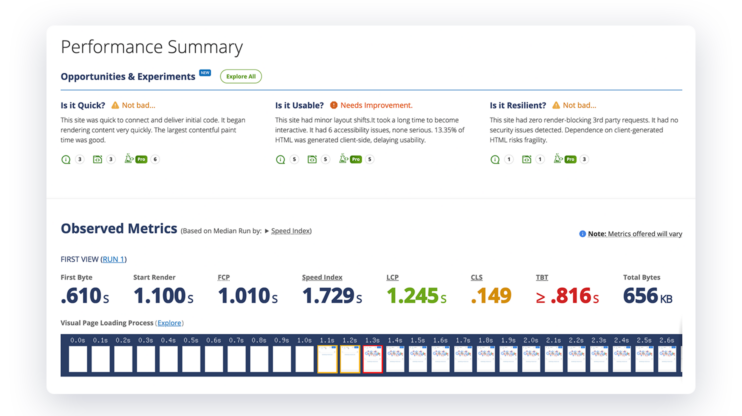The width and height of the screenshot is (742, 416).
Task: Click the blue info icon beside Note
Action: coord(583,234)
